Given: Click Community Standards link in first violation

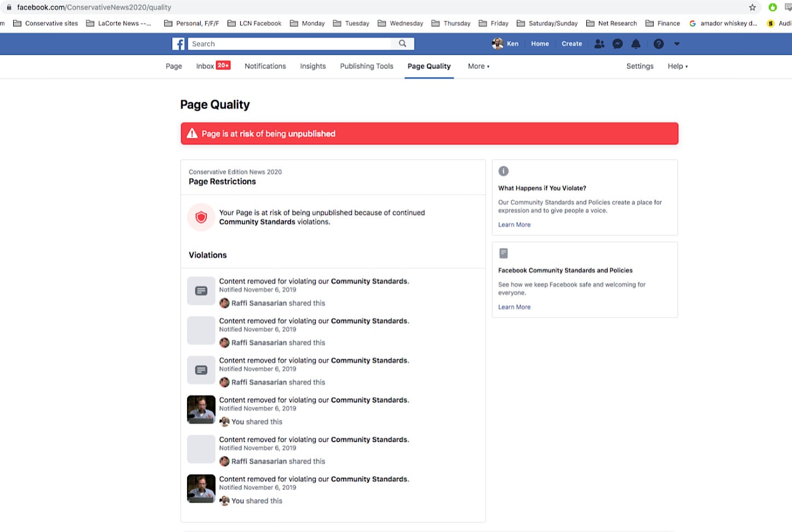Looking at the screenshot, I should [x=369, y=281].
